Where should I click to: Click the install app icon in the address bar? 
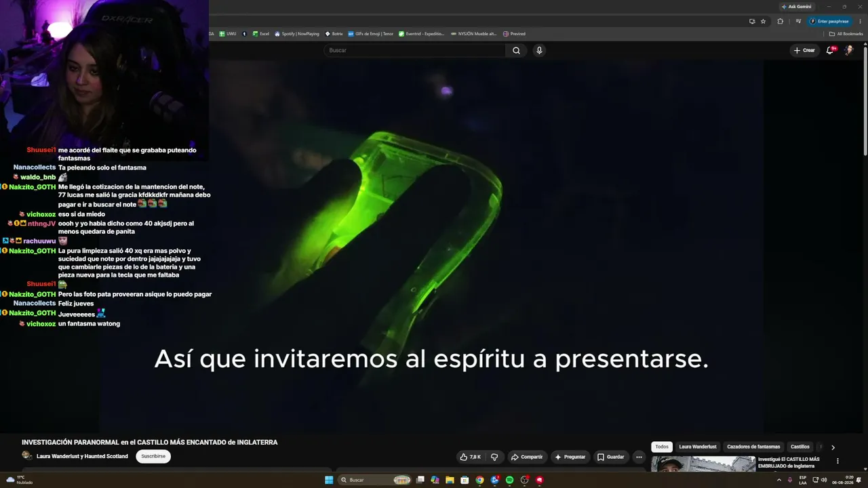752,21
